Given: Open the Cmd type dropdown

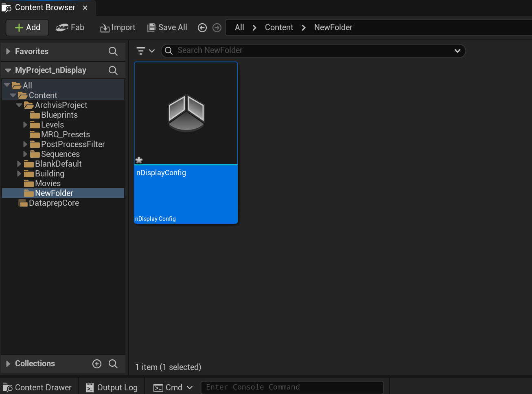Looking at the screenshot, I should pos(173,387).
